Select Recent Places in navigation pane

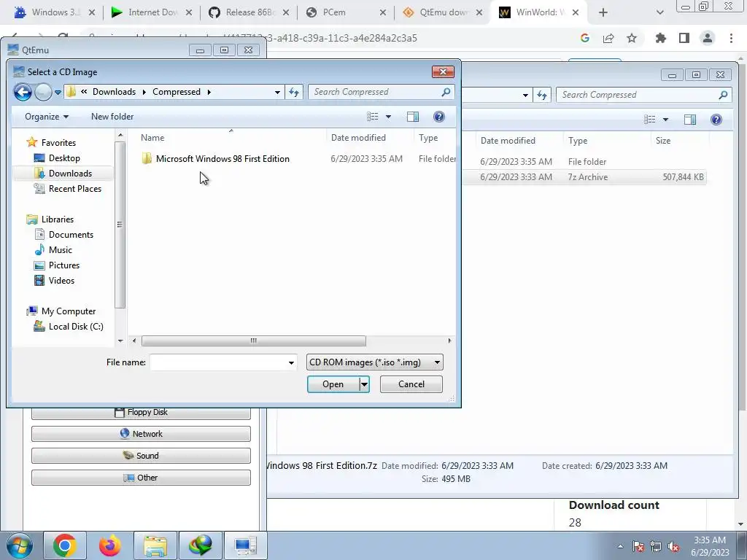(x=75, y=189)
